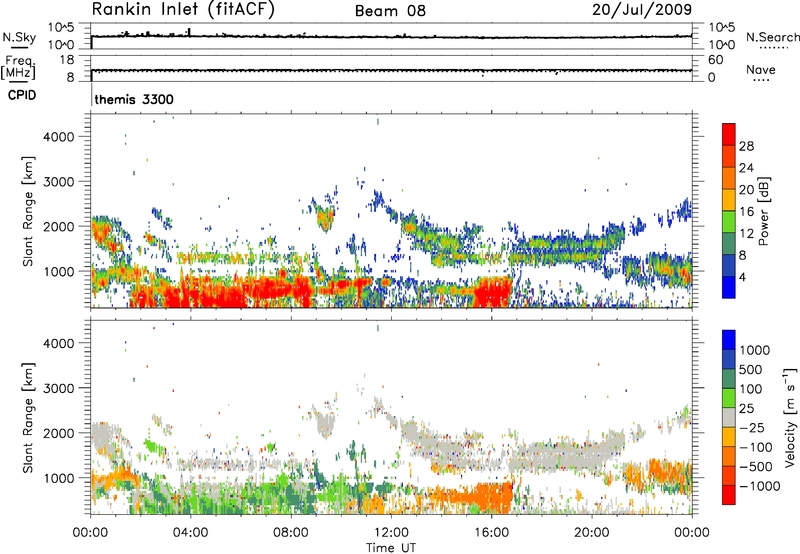This screenshot has height=554, width=800.
Task: Click the "Nave" legend label
Action: 761,70
